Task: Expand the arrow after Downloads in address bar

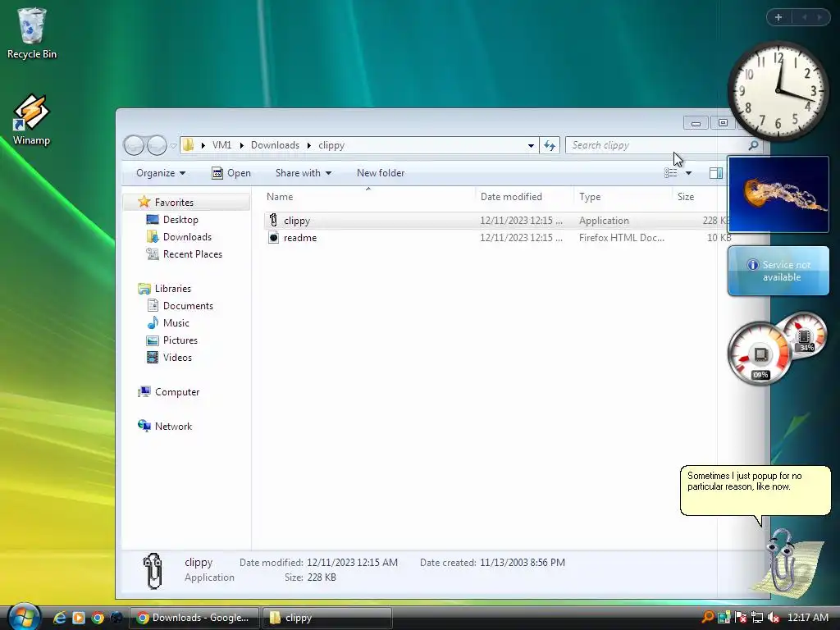Action: coord(309,145)
